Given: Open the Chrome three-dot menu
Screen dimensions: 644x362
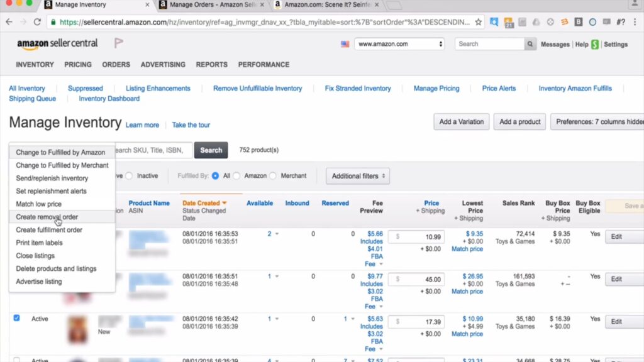Looking at the screenshot, I should click(635, 22).
